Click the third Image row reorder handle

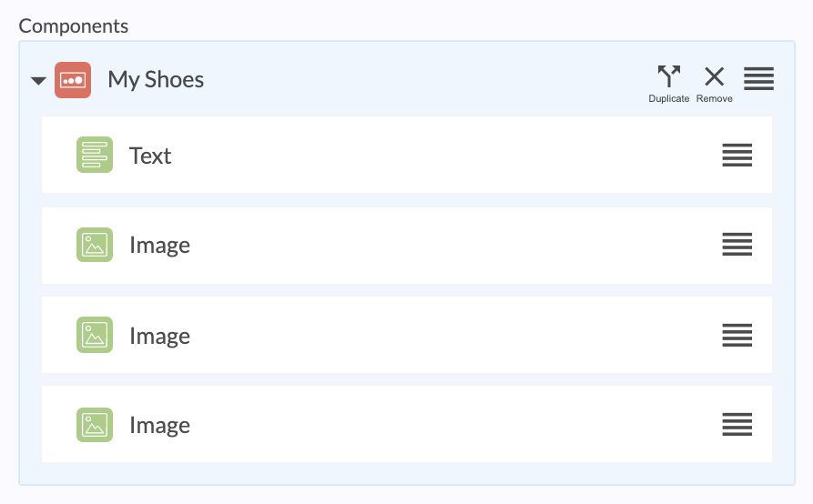(737, 424)
